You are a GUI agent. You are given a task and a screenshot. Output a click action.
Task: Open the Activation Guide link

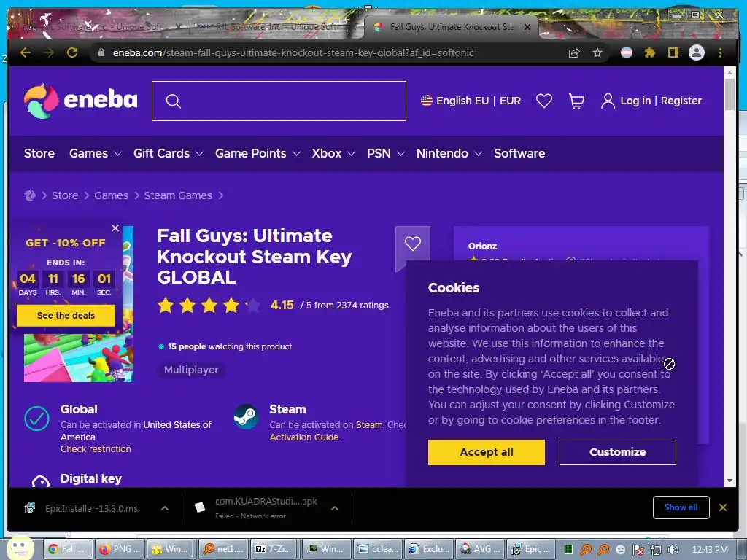304,437
